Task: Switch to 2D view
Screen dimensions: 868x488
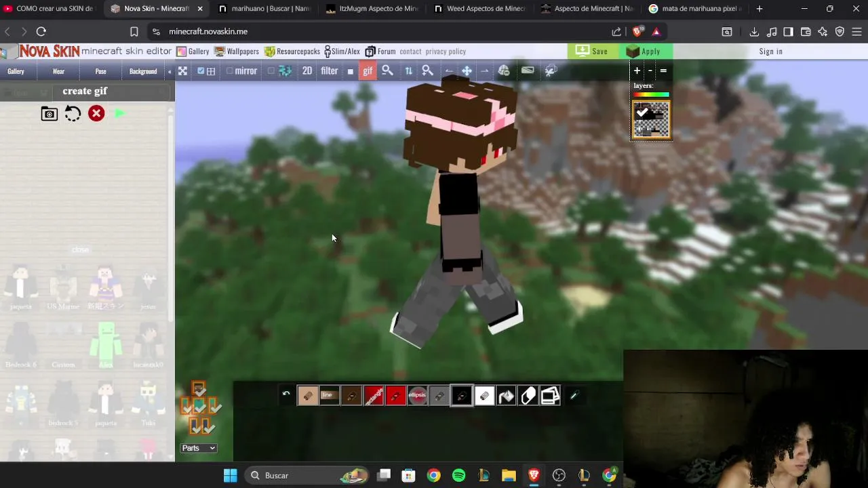Action: (x=307, y=70)
